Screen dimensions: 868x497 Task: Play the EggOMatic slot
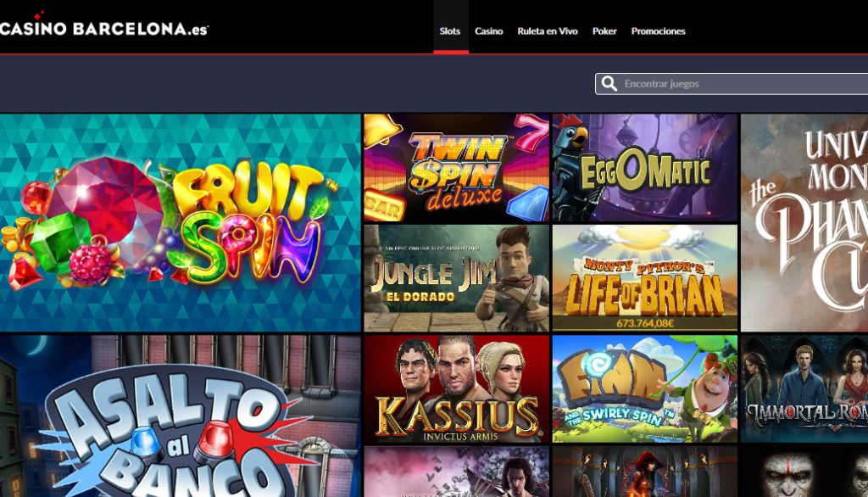(x=645, y=168)
